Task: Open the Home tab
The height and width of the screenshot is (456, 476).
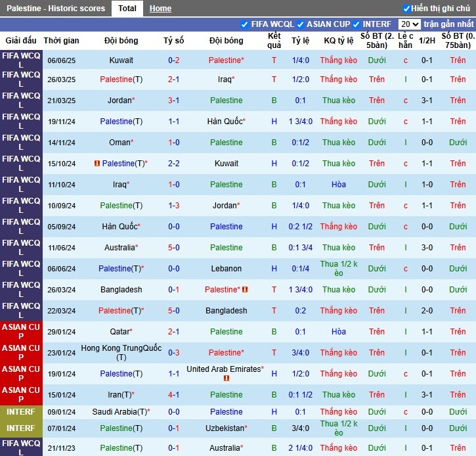Action: pyautogui.click(x=160, y=9)
